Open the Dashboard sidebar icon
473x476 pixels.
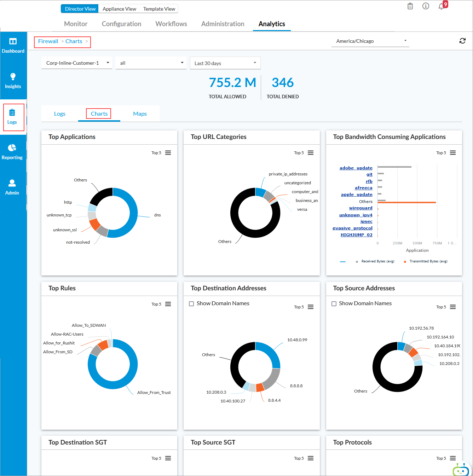coord(13,42)
